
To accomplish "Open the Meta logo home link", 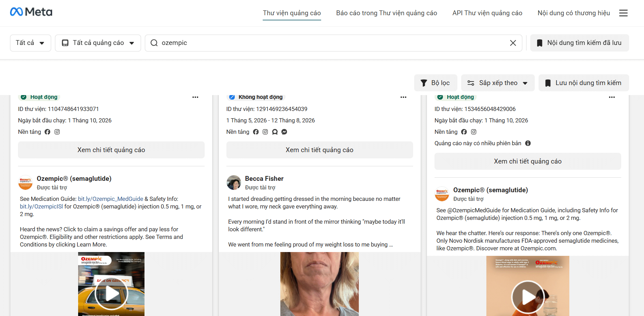I will [x=31, y=12].
